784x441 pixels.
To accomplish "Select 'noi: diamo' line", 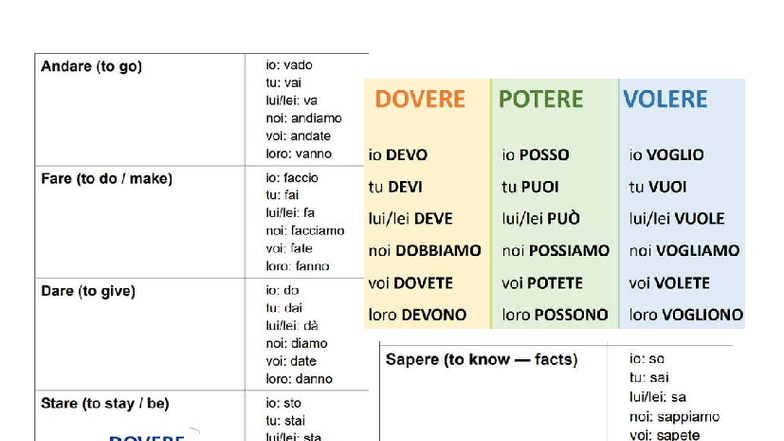I will 296,344.
